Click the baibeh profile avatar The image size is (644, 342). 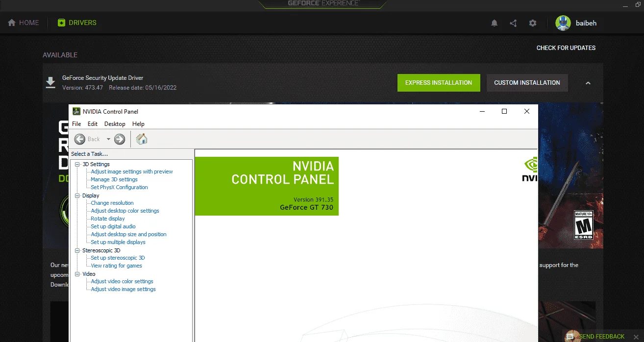pyautogui.click(x=563, y=23)
